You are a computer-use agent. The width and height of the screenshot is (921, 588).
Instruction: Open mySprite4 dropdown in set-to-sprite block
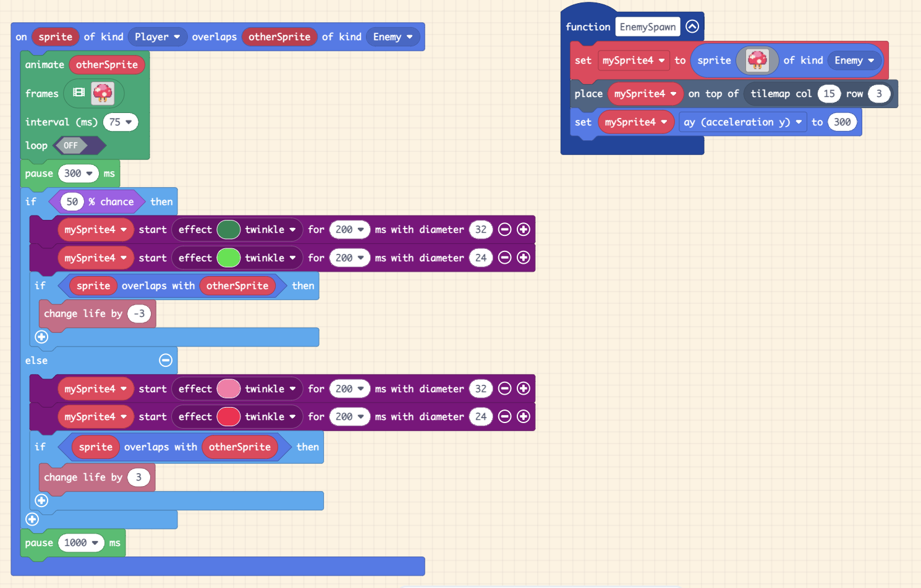(x=634, y=61)
